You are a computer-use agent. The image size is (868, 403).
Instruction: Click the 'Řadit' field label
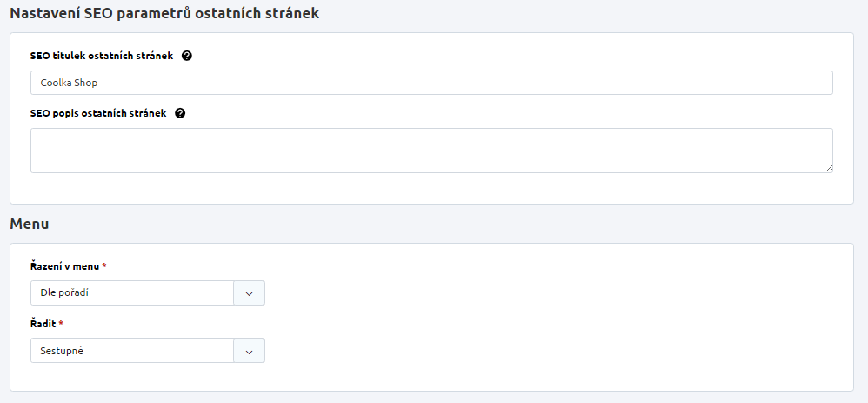(x=43, y=323)
